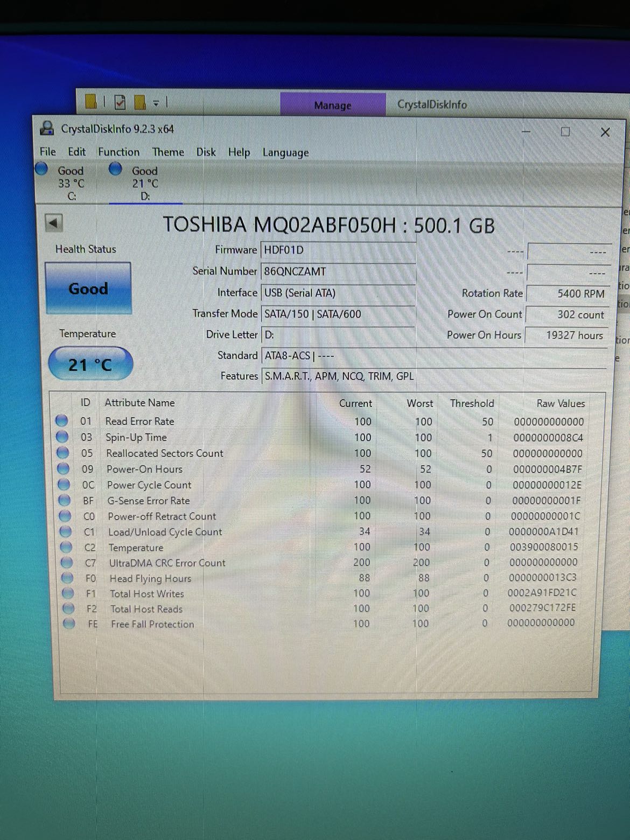Screen dimensions: 630x840
Task: Click the status circle for Read Error Rate
Action: [62, 421]
